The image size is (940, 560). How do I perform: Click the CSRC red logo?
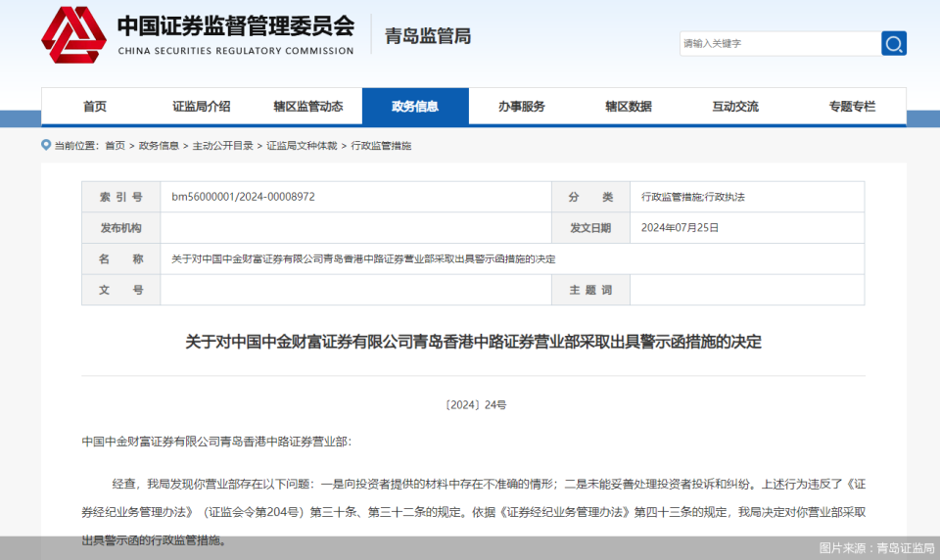point(73,35)
